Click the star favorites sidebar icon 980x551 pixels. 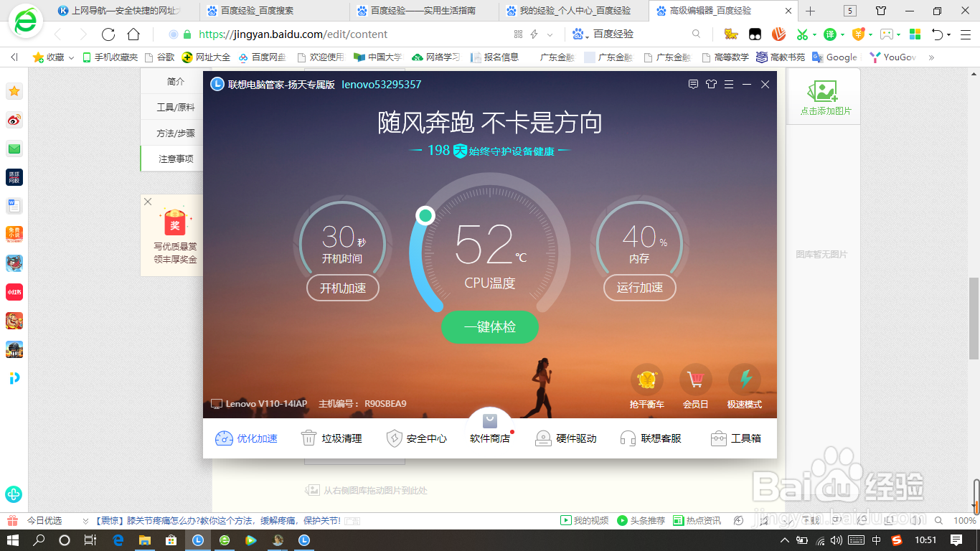click(14, 91)
